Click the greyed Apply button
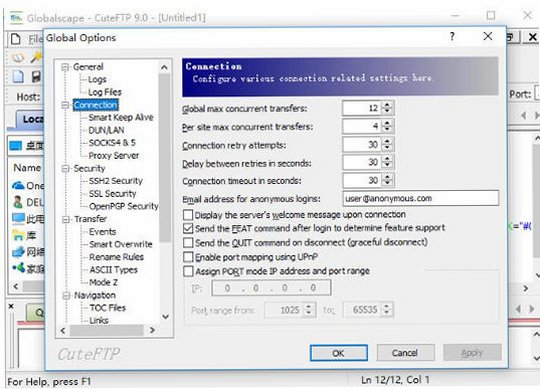This screenshot has height=389, width=540. [472, 353]
